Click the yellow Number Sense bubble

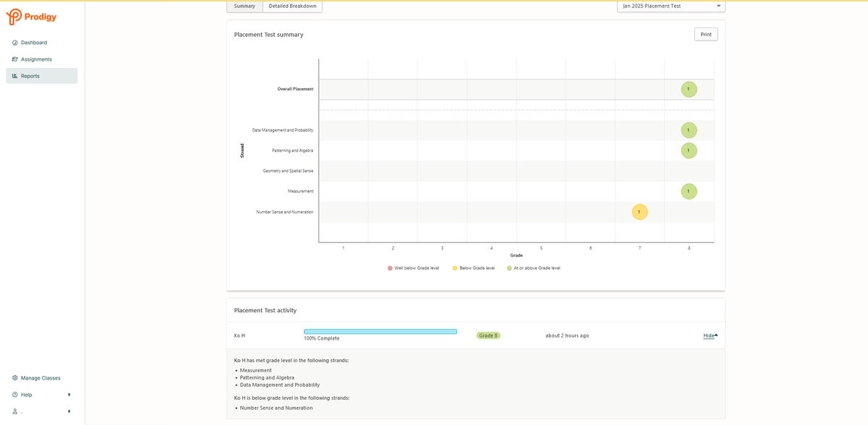coord(639,212)
